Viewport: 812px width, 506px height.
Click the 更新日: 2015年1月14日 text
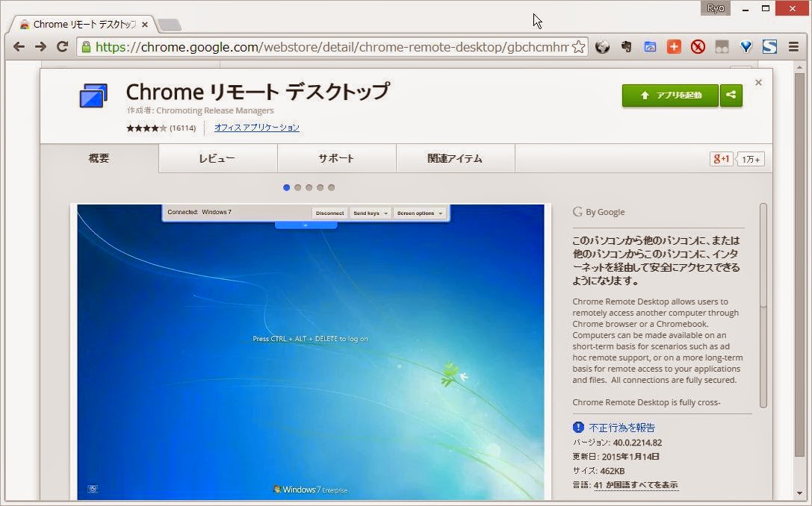(x=616, y=456)
